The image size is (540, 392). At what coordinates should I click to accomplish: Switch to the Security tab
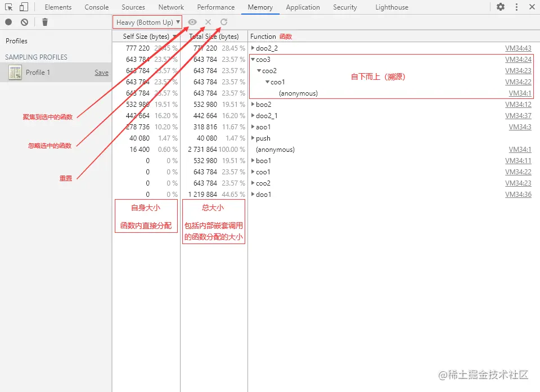click(345, 7)
